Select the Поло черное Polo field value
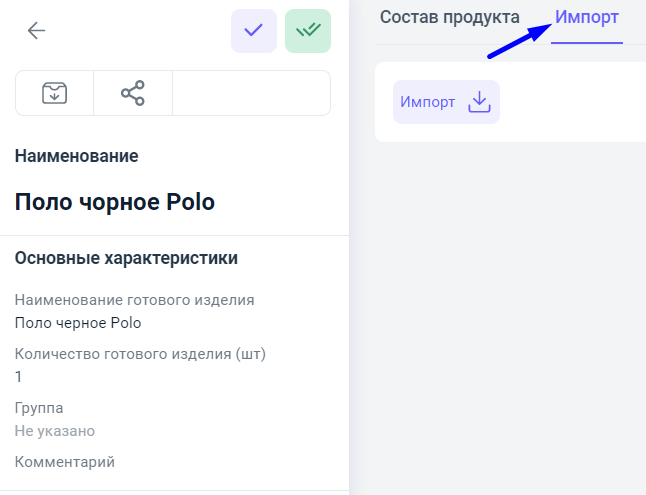 [x=78, y=323]
